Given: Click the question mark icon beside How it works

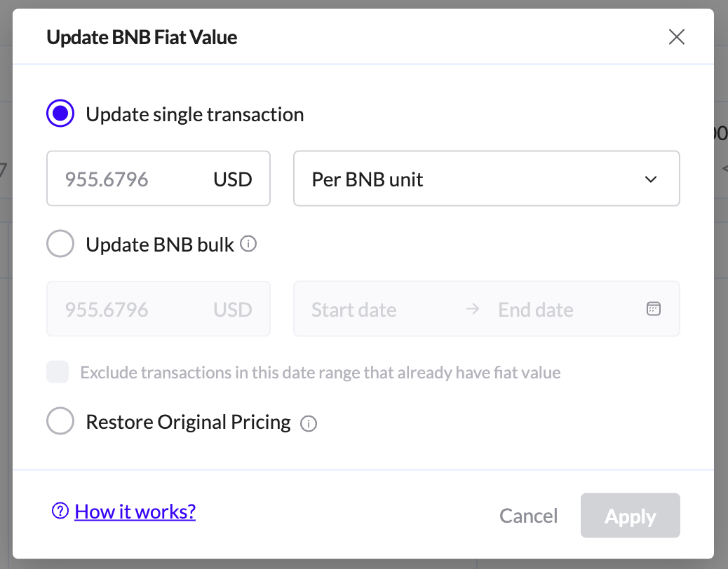Looking at the screenshot, I should (x=60, y=512).
